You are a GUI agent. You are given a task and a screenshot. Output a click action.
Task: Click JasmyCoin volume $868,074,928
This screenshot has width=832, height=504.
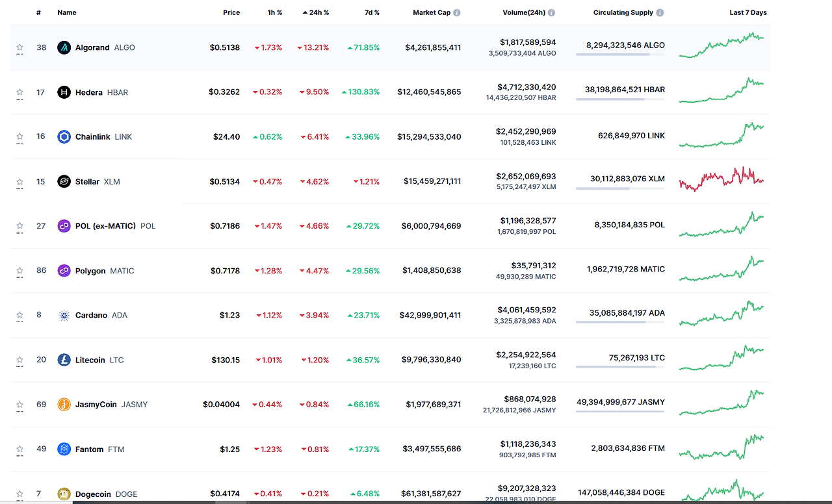point(530,399)
